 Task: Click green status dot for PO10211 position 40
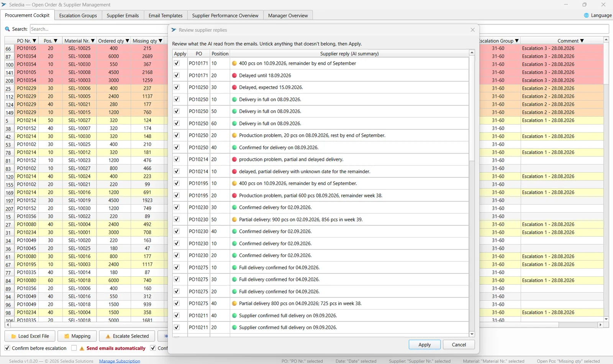[x=234, y=316]
